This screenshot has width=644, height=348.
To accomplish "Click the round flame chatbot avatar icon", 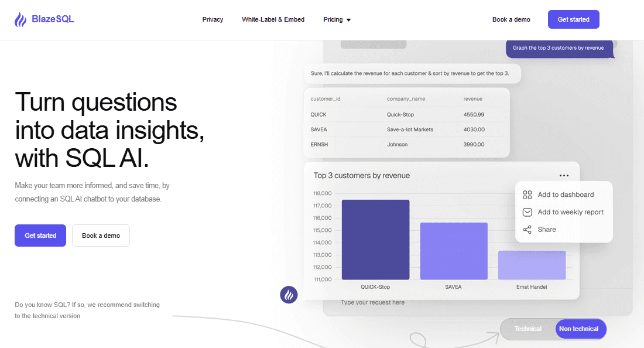I will [x=289, y=295].
